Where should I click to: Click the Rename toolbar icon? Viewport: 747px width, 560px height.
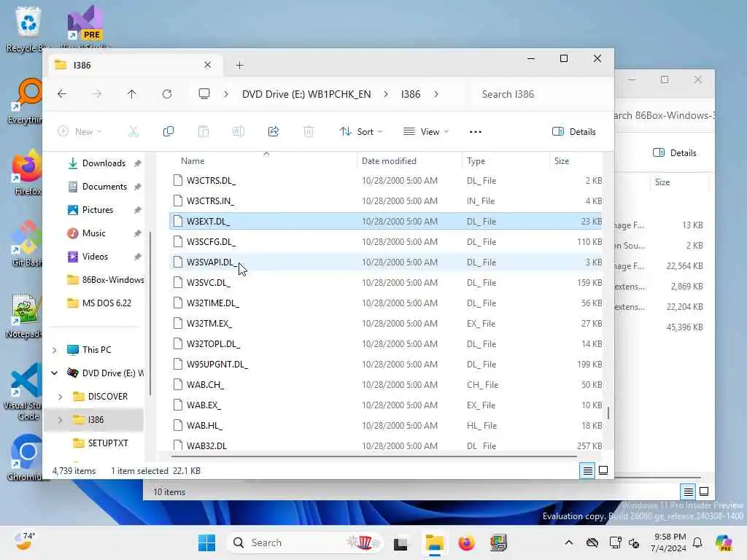(x=239, y=131)
